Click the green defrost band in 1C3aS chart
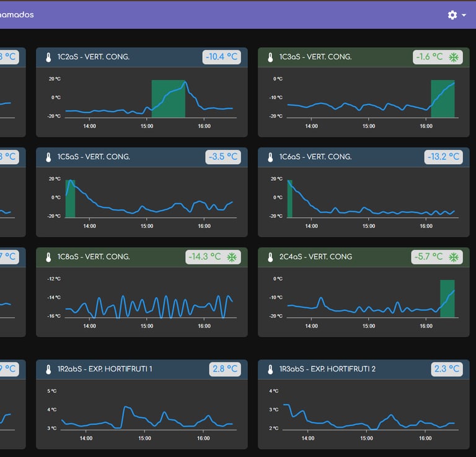 click(x=443, y=99)
